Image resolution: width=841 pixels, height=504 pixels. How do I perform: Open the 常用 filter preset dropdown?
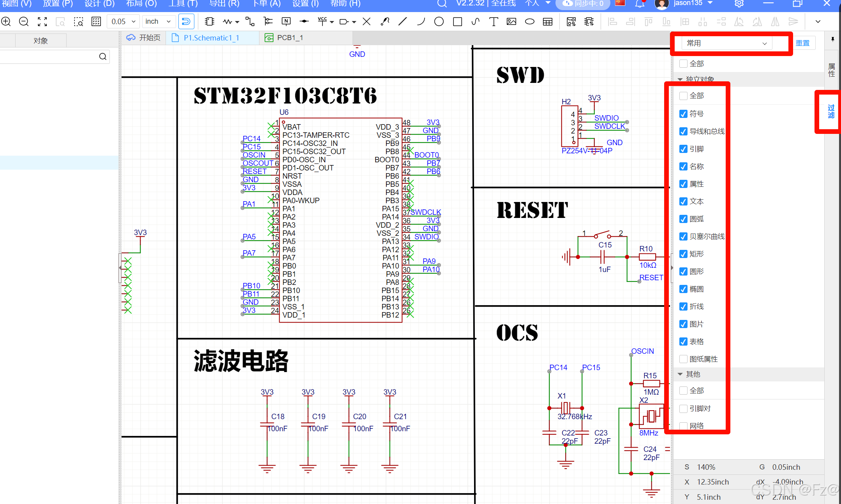pyautogui.click(x=726, y=43)
